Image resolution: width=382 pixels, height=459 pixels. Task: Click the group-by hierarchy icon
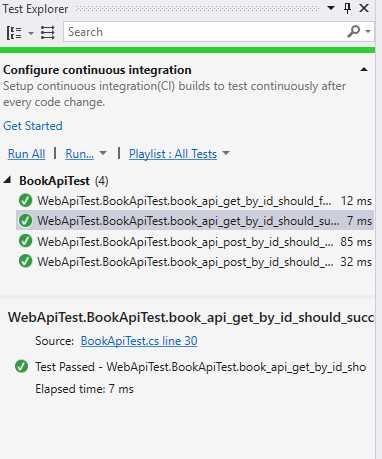pyautogui.click(x=14, y=32)
